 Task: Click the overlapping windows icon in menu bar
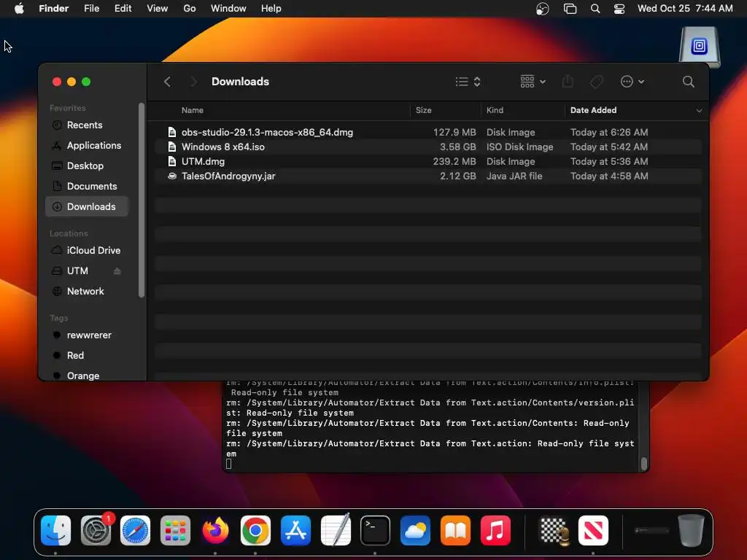(570, 9)
